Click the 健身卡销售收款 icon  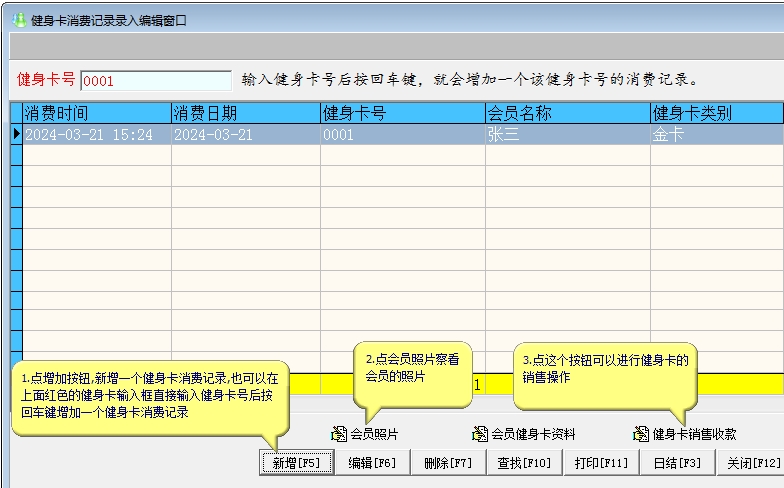point(641,434)
